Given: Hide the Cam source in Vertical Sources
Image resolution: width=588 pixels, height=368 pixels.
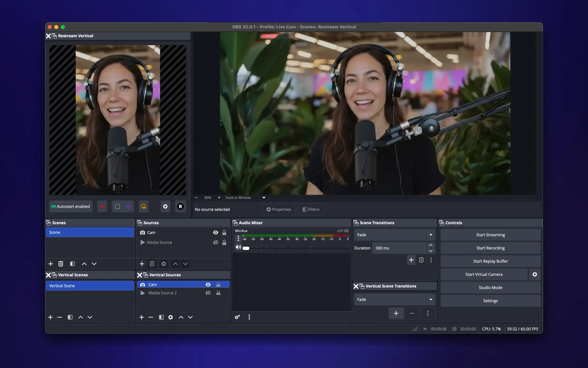Looking at the screenshot, I should (x=208, y=284).
